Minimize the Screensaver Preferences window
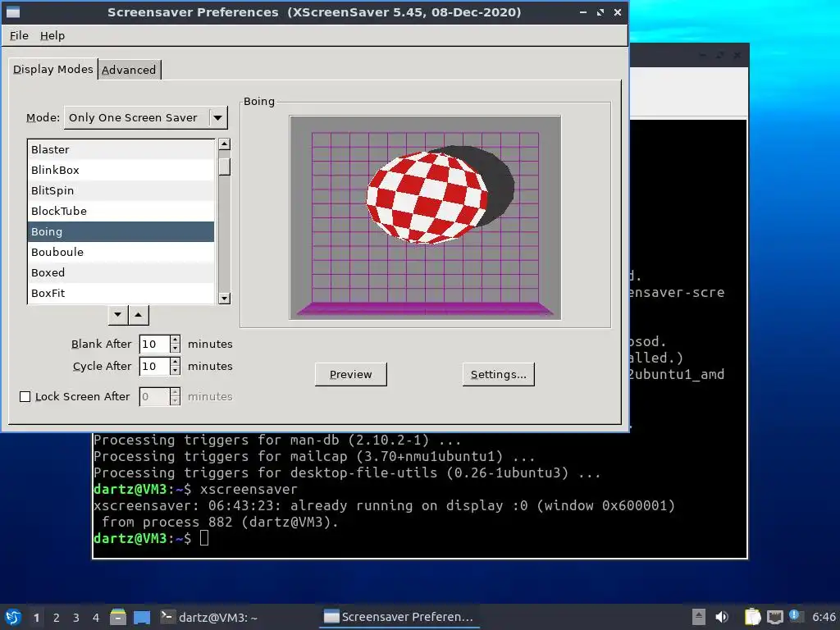 click(x=583, y=11)
